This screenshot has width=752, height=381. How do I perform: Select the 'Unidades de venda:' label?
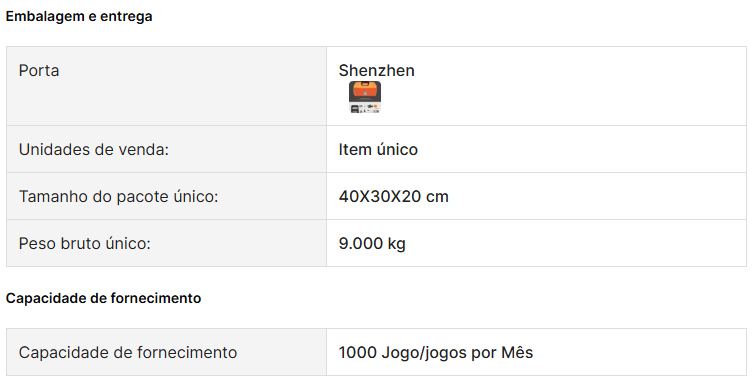pyautogui.click(x=94, y=150)
